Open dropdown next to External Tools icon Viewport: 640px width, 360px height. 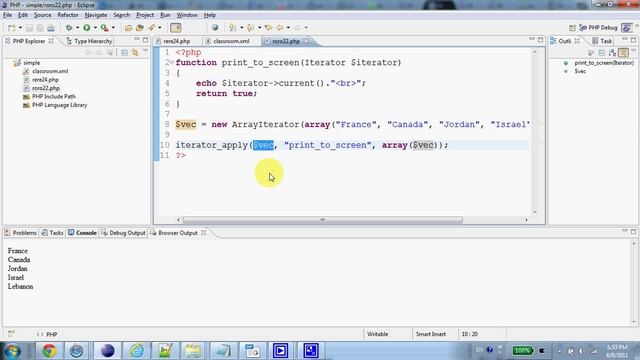[x=113, y=28]
